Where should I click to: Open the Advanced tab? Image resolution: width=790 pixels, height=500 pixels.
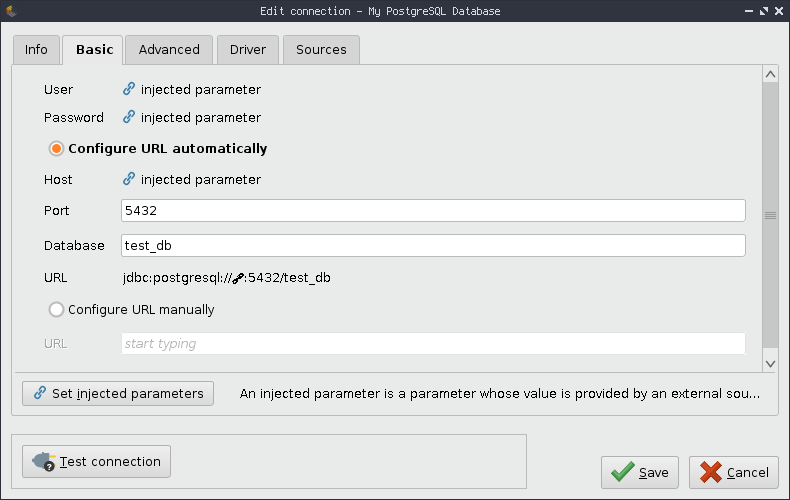pyautogui.click(x=169, y=50)
